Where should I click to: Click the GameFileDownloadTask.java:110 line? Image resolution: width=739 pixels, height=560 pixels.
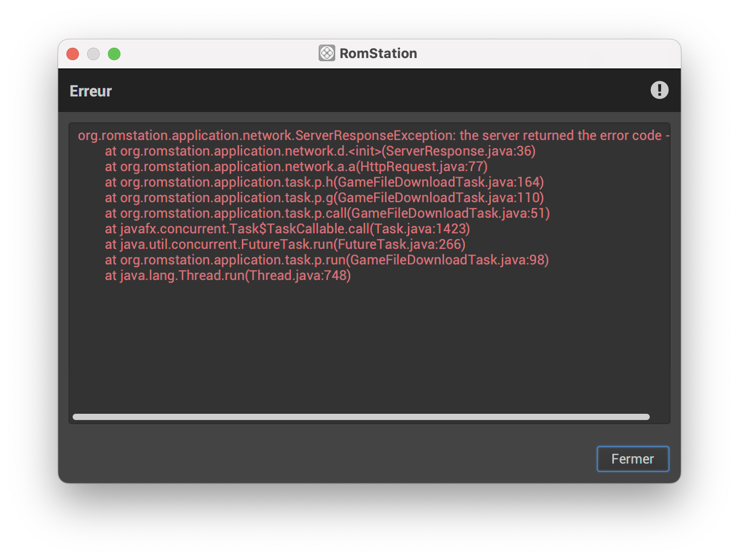tap(324, 198)
